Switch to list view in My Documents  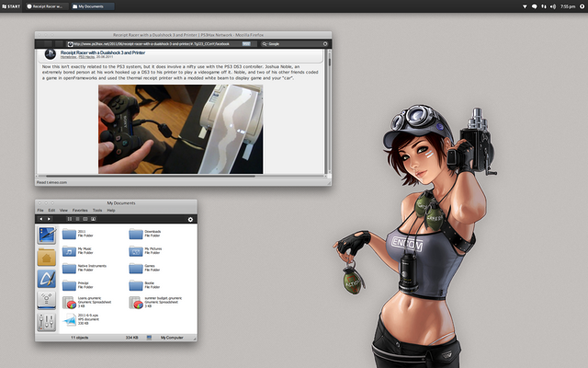click(77, 219)
